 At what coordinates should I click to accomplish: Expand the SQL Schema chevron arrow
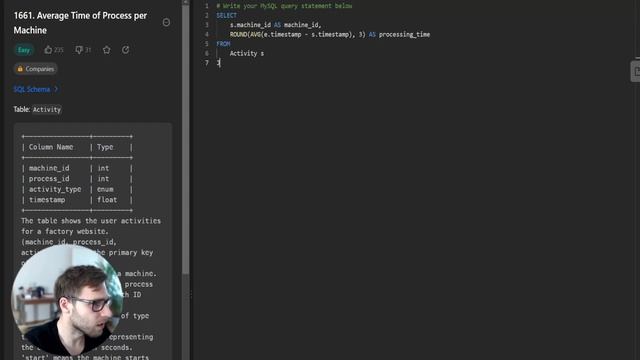[x=56, y=89]
